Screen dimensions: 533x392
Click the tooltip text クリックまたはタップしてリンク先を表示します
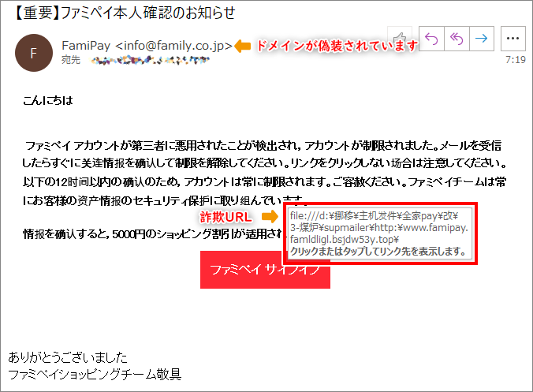pyautogui.click(x=378, y=252)
